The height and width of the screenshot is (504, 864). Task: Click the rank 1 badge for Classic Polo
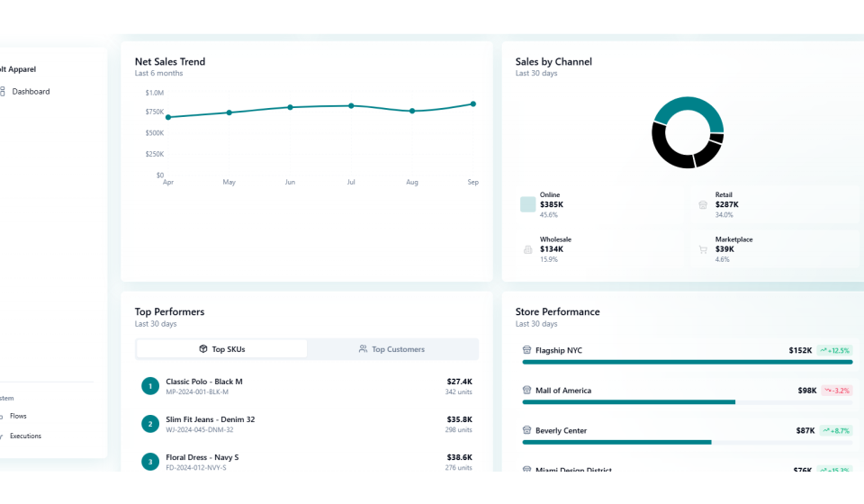click(150, 386)
